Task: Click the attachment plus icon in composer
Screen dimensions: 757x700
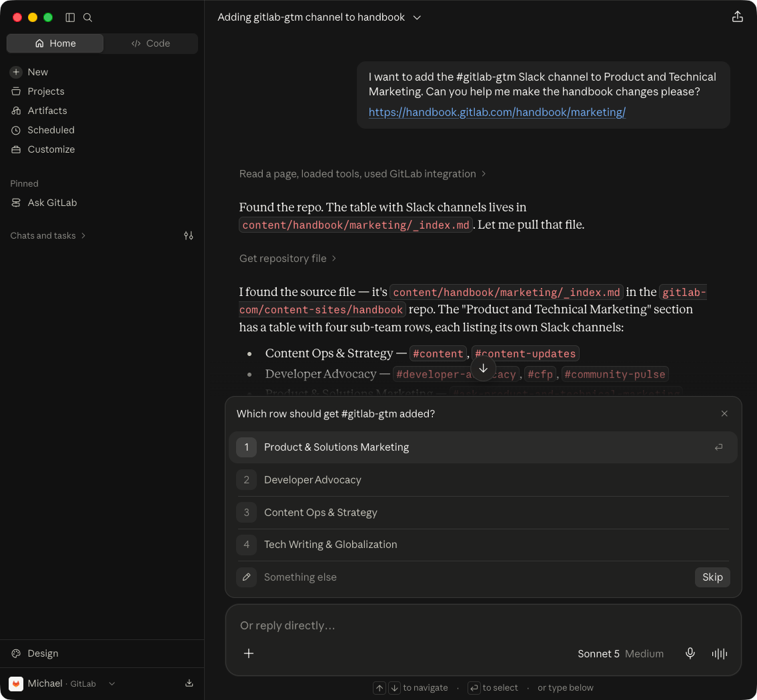Action: (249, 653)
